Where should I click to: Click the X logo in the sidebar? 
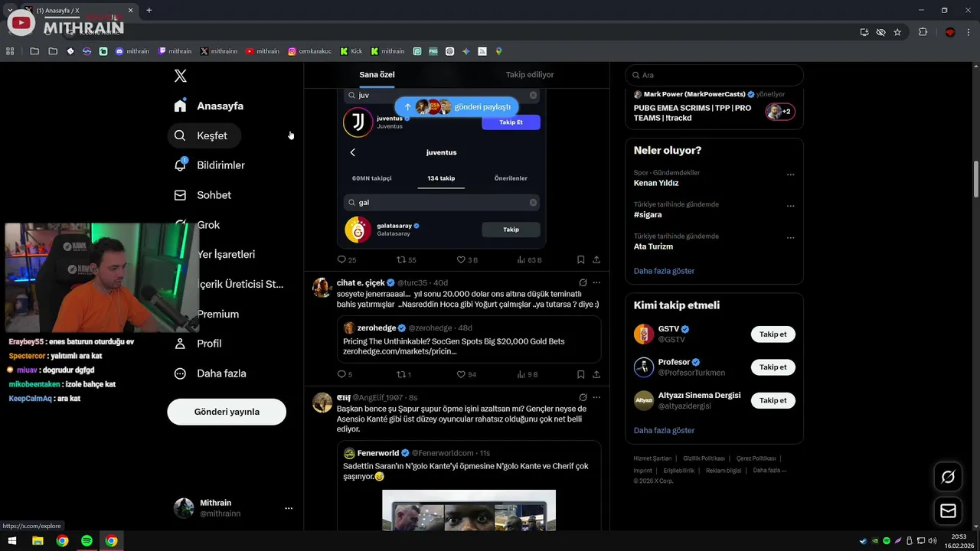pos(180,76)
